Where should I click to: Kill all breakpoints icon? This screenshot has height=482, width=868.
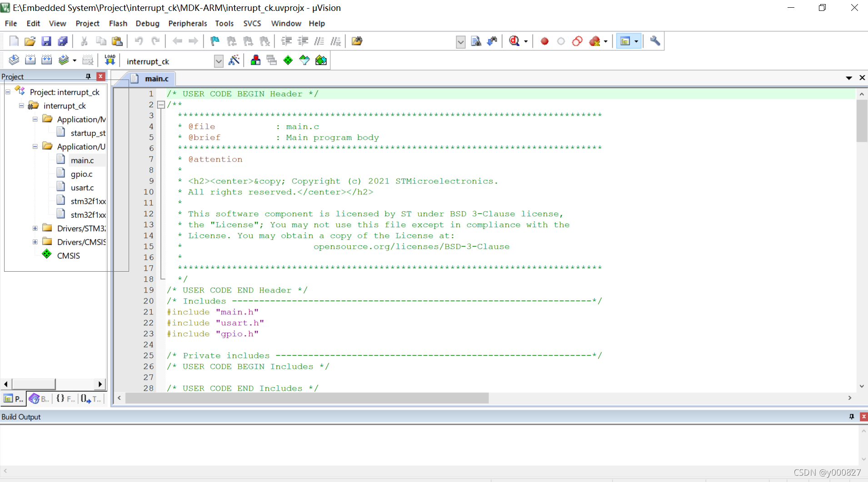coord(595,41)
